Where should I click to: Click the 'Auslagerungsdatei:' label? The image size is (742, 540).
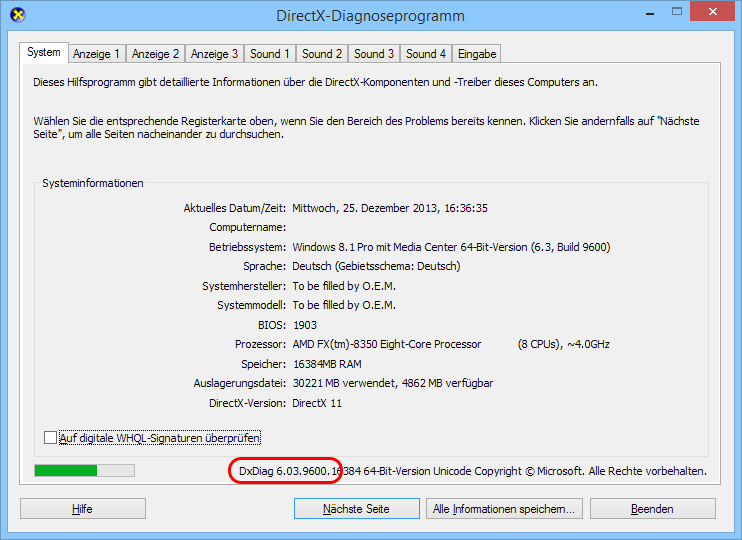239,383
